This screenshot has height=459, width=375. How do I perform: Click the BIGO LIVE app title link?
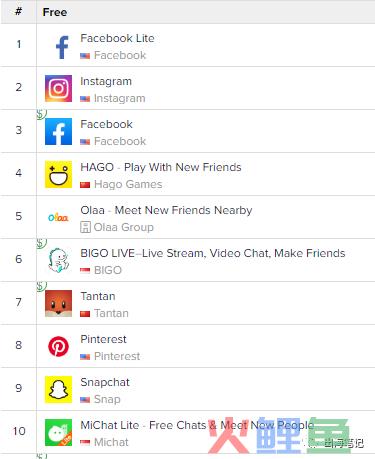[x=213, y=253]
